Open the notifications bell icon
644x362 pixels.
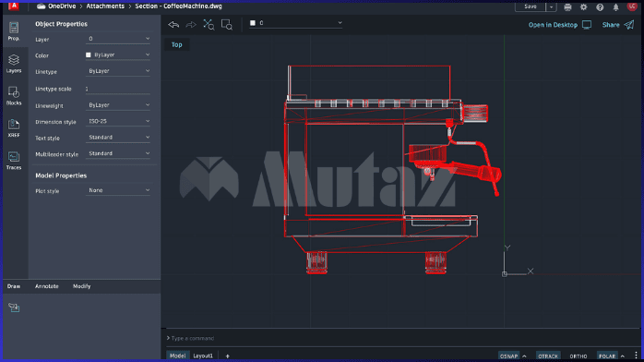pyautogui.click(x=615, y=7)
